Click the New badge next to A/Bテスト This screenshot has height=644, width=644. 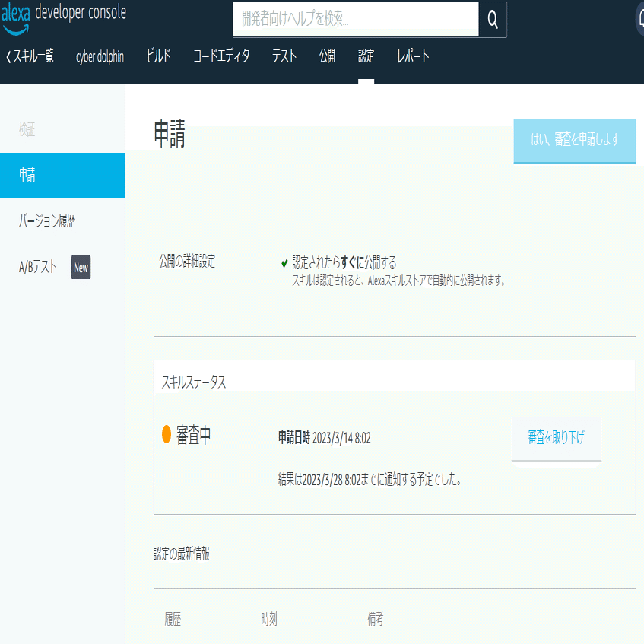(81, 268)
